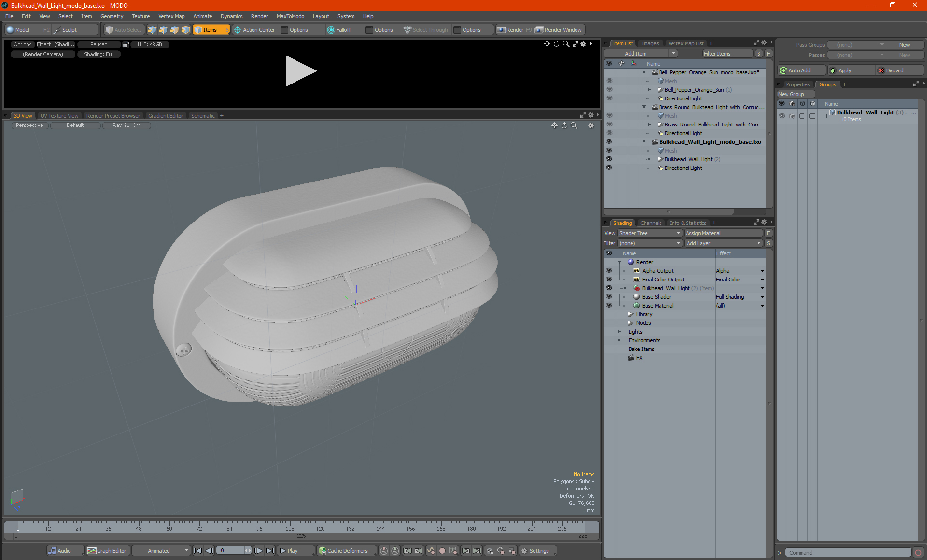Image resolution: width=927 pixels, height=560 pixels.
Task: Select Vertices mode cube icon
Action: point(152,30)
